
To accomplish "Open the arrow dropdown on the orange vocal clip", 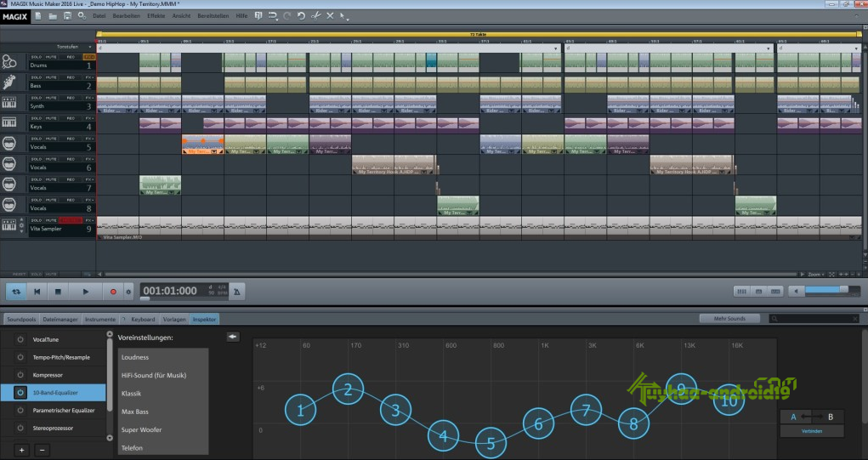I will click(213, 151).
